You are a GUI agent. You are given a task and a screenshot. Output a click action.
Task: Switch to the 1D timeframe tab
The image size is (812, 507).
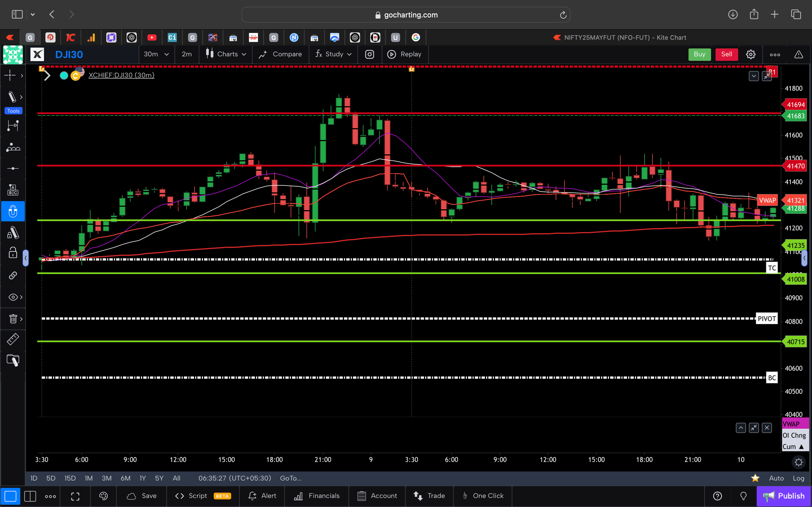click(33, 478)
